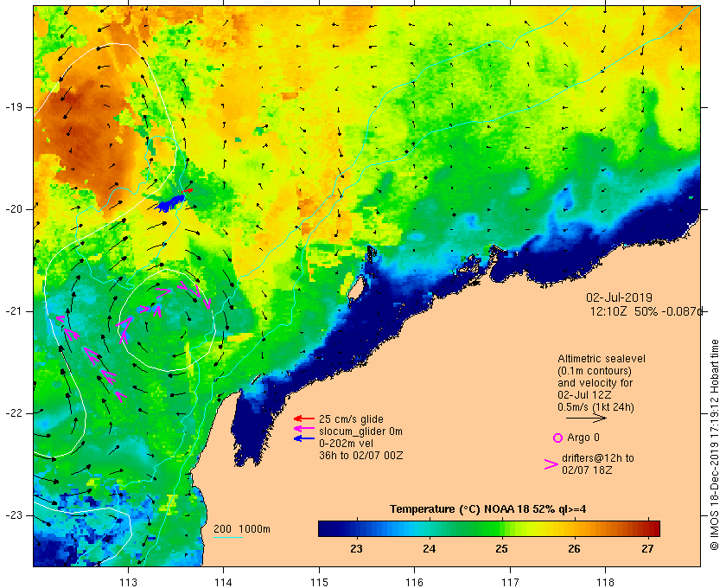This screenshot has width=726, height=588.
Task: Click the blue glider track cluster near -20
Action: 171,203
